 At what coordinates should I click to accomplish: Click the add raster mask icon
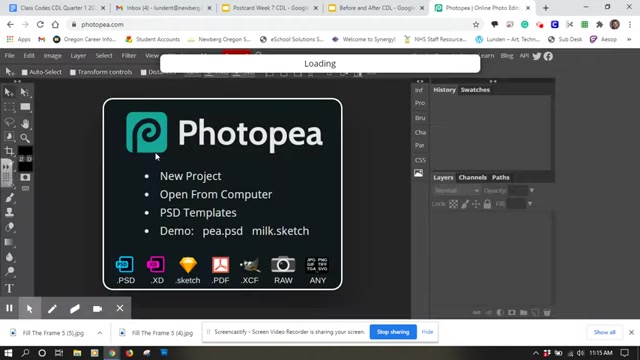coord(512,313)
